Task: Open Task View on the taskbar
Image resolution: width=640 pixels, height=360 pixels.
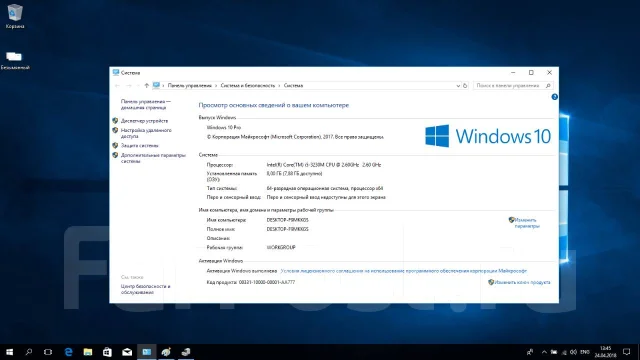Action: [48, 352]
